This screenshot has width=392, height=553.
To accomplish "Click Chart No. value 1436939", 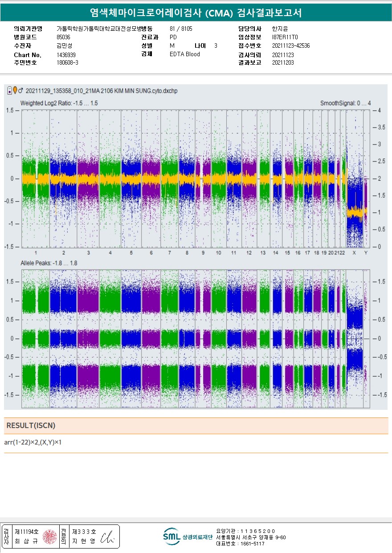I will point(66,55).
